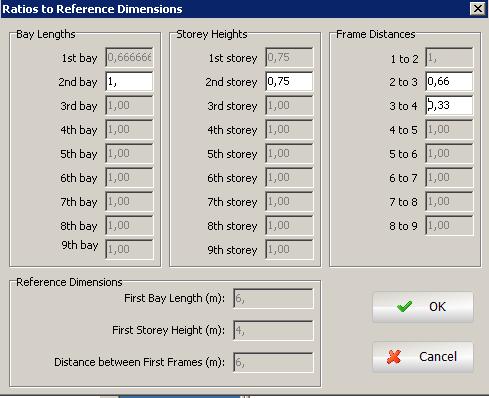
Task: Click the First Bay Length field
Action: coord(273,299)
